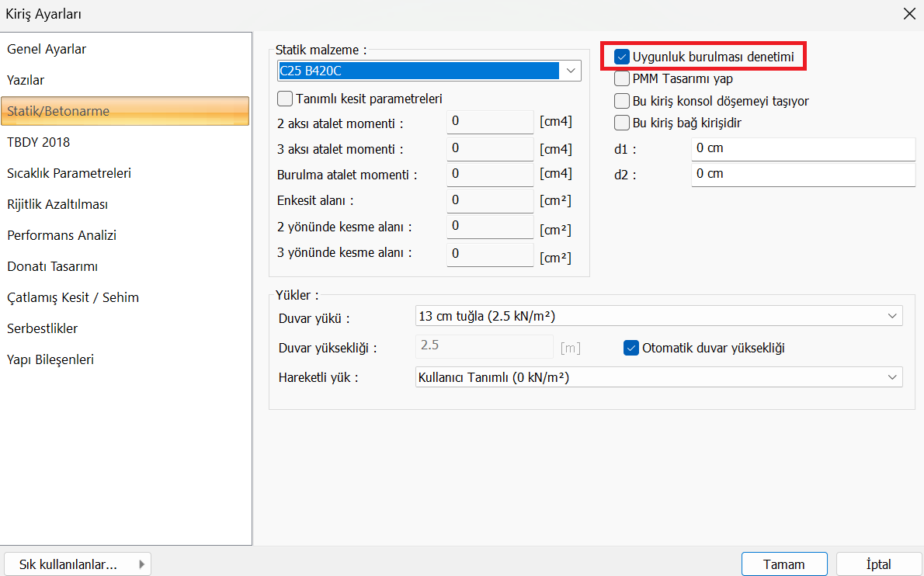This screenshot has width=924, height=576.
Task: Close the Kiriş Ayarları dialog
Action: (x=909, y=13)
